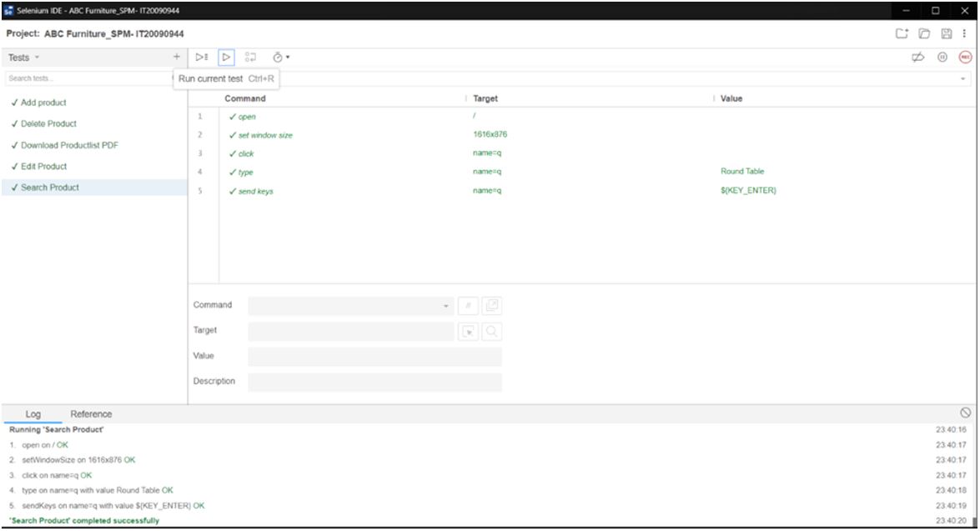The image size is (980, 531).
Task: Maximize the Selenium IDE window
Action: click(935, 11)
